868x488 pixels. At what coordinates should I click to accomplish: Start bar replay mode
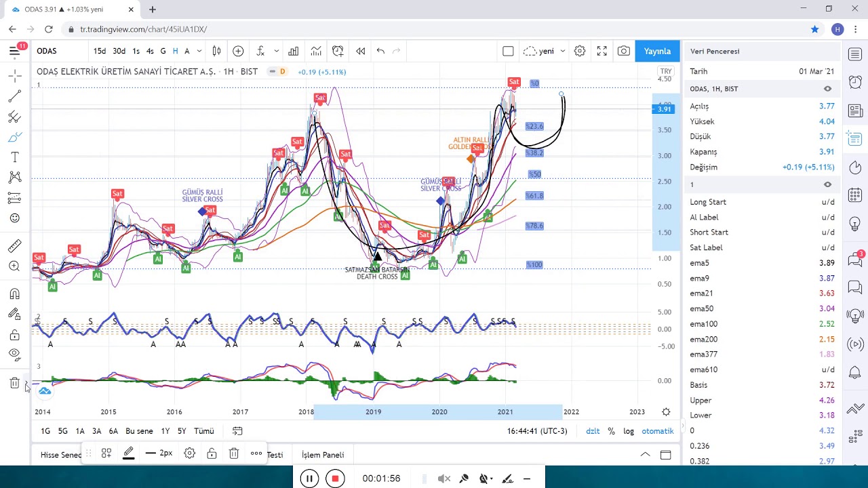click(x=361, y=51)
